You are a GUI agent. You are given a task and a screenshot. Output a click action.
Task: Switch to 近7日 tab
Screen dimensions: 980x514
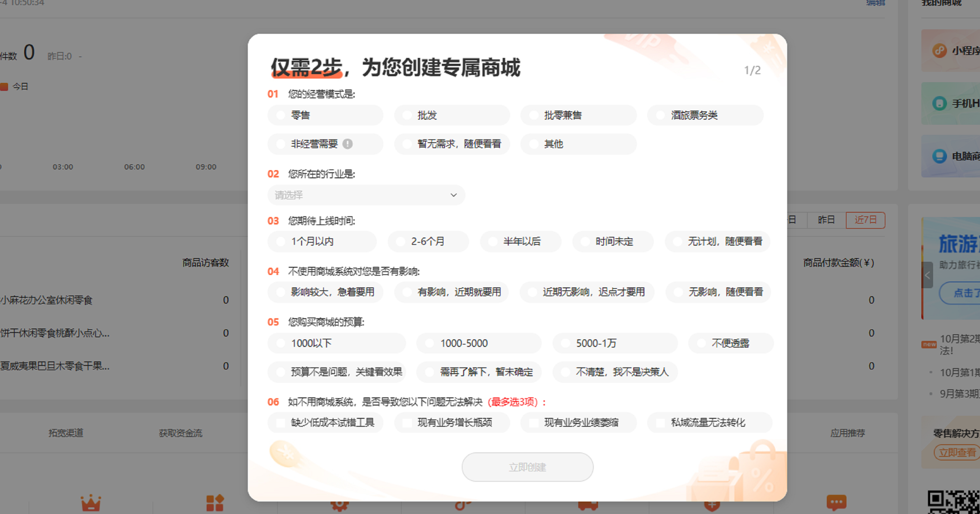coord(865,220)
